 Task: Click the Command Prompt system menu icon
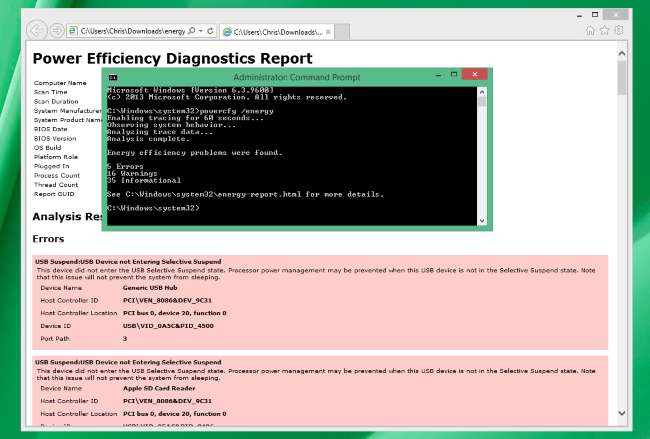113,78
